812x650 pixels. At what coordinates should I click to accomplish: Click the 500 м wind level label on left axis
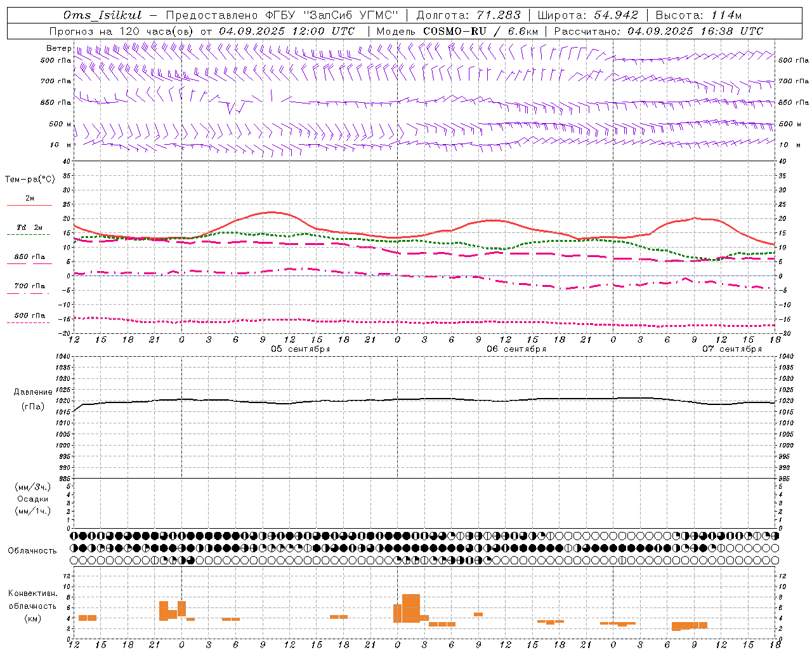60,124
